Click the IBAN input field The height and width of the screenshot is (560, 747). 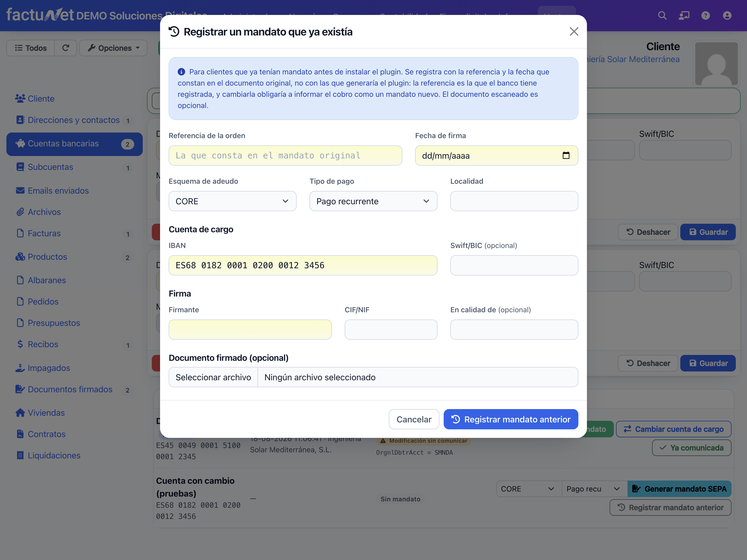click(x=303, y=265)
